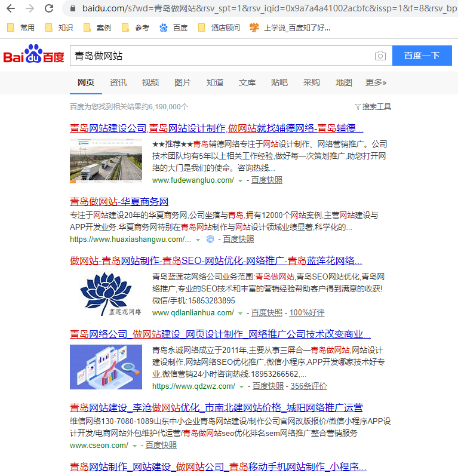
Task: Click the camera image search icon
Action: point(380,56)
